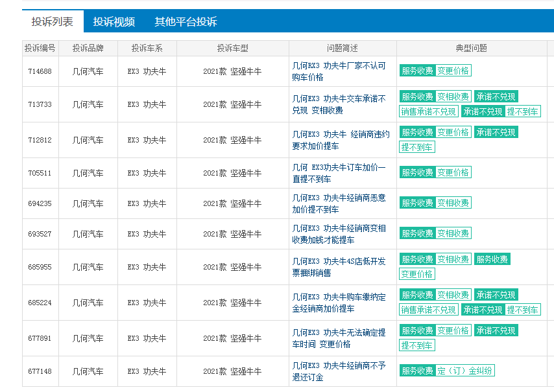Image resolution: width=554 pixels, height=392 pixels.
Task: Click the 投诉车型 column header
Action: (232, 48)
